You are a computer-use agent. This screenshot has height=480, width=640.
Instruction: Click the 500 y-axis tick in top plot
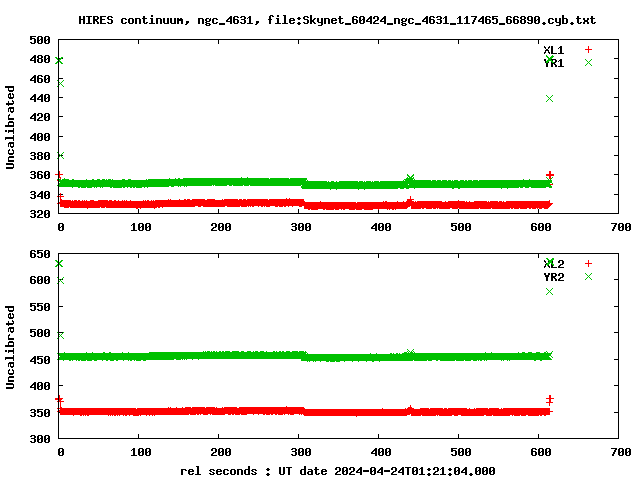click(x=40, y=40)
